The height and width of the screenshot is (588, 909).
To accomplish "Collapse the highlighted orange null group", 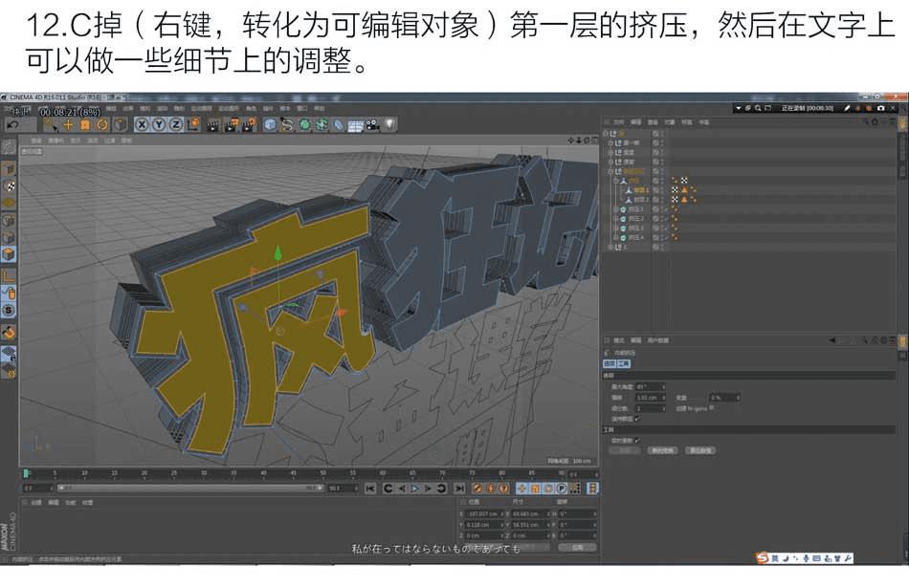I will click(610, 171).
